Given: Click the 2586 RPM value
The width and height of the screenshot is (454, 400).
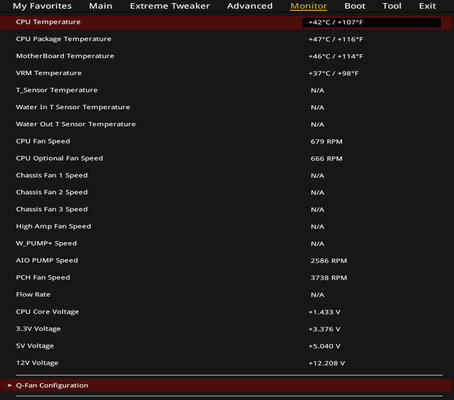Looking at the screenshot, I should pos(329,261).
